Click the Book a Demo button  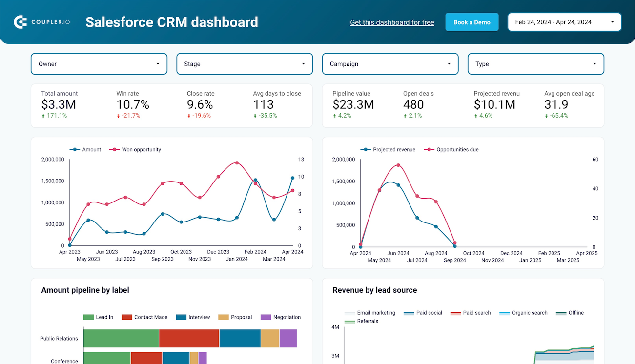(471, 21)
